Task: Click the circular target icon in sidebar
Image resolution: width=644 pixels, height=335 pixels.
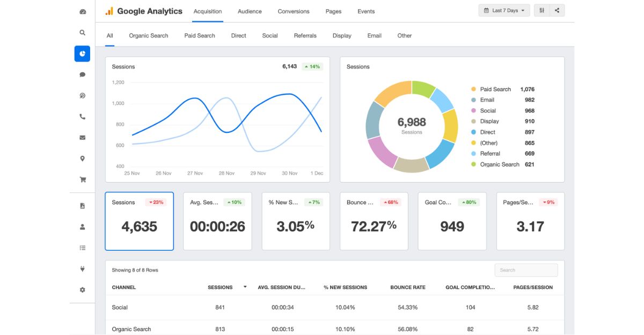Action: (x=82, y=95)
